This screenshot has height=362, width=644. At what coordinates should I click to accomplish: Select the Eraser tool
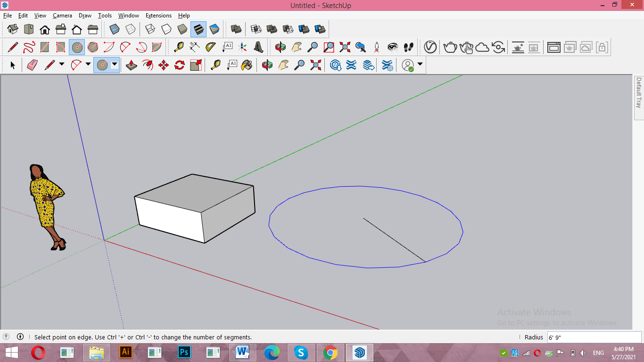(32, 65)
